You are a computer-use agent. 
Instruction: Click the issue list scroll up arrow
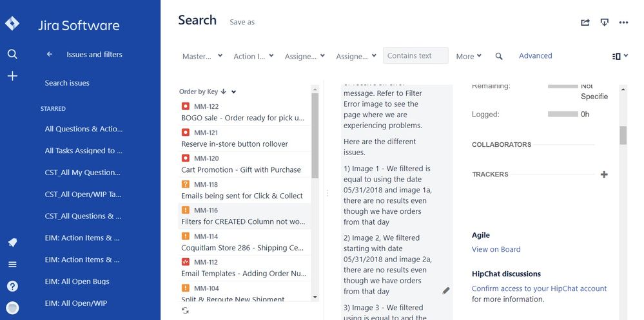(x=315, y=89)
